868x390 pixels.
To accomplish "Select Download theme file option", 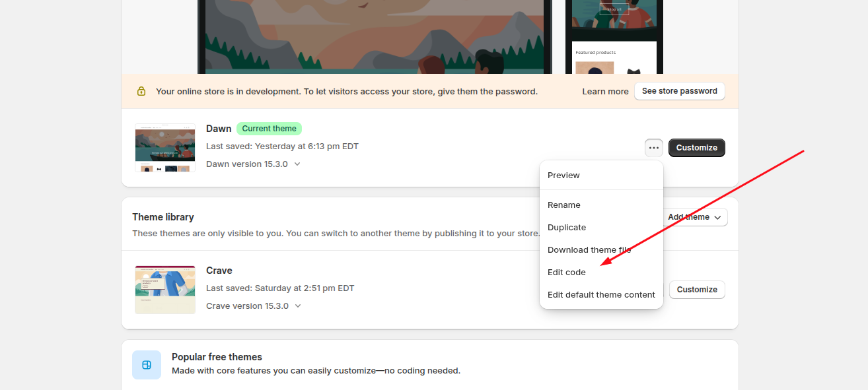I will point(601,249).
